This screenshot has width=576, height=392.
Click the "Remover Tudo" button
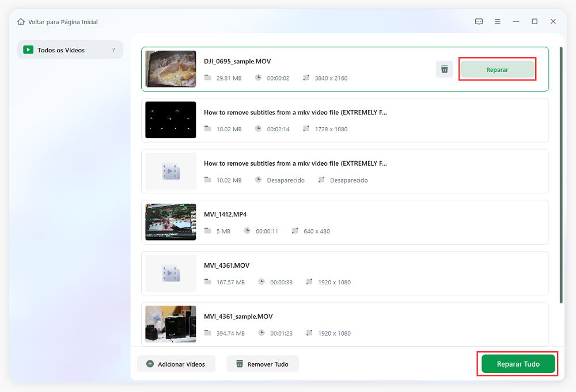pyautogui.click(x=263, y=364)
